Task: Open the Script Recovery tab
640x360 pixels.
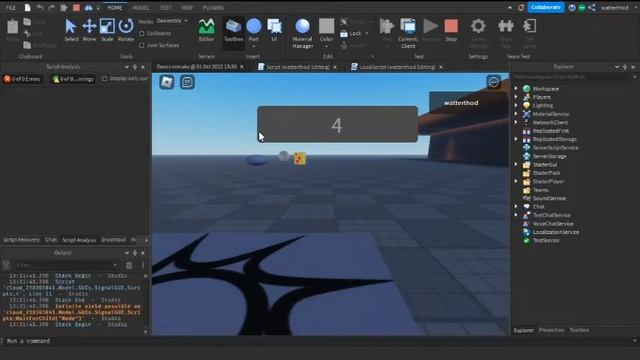Action: click(21, 240)
